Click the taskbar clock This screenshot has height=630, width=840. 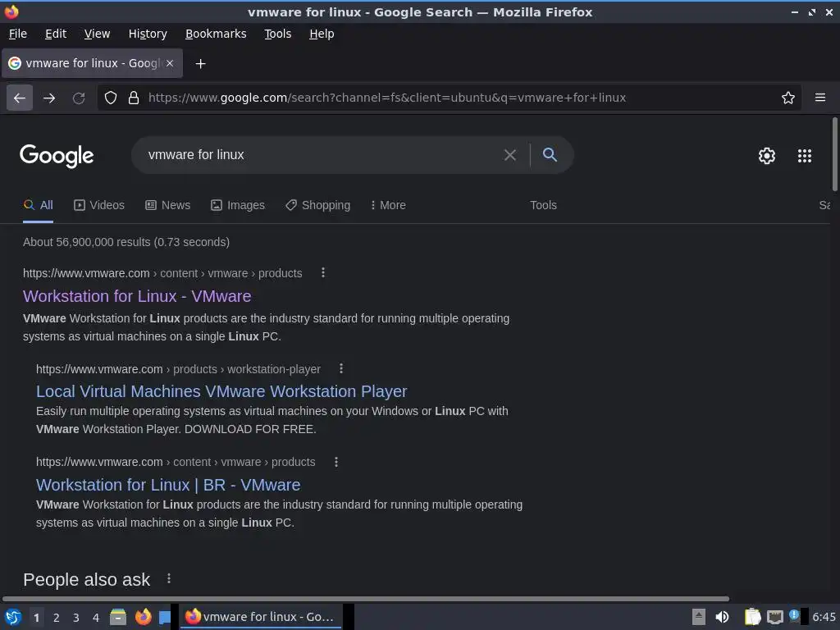824,617
